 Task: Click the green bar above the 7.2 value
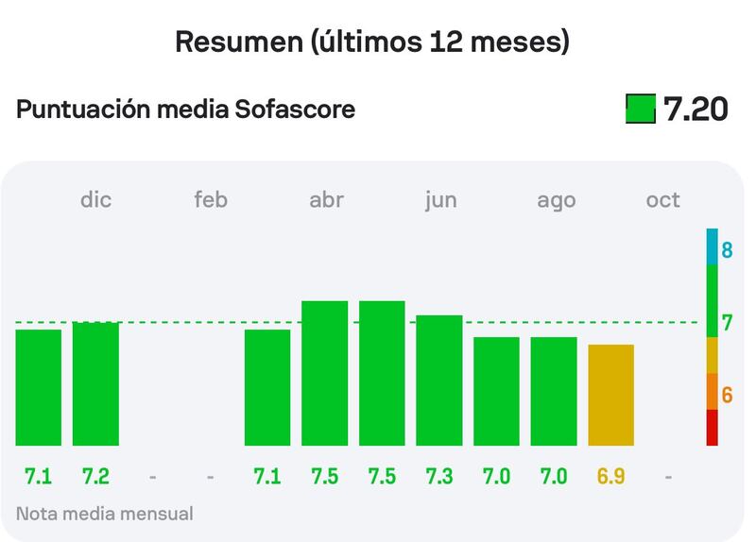(95, 383)
